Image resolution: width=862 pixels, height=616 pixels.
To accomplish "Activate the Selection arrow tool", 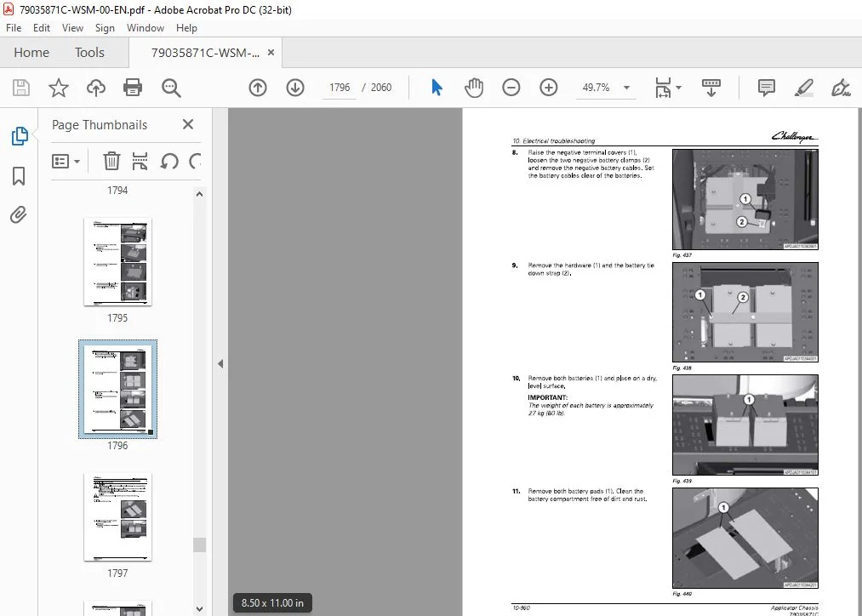I will [x=437, y=88].
